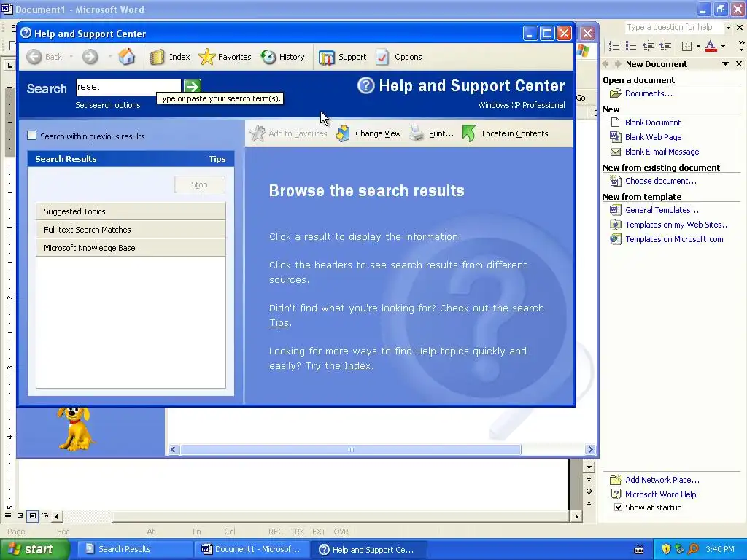Open the borders dropdown arrow
The height and width of the screenshot is (560, 747).
point(698,46)
